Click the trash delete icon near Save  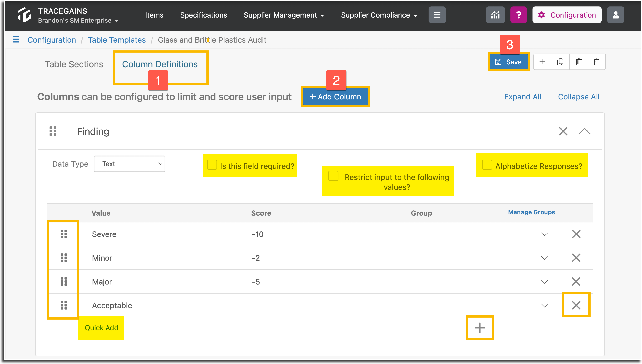click(579, 62)
